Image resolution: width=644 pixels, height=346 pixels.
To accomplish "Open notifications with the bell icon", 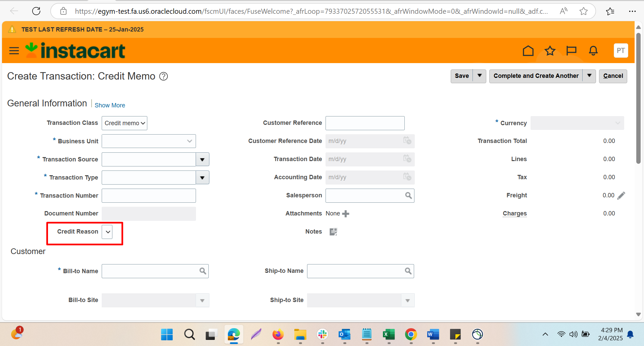I will (x=593, y=51).
